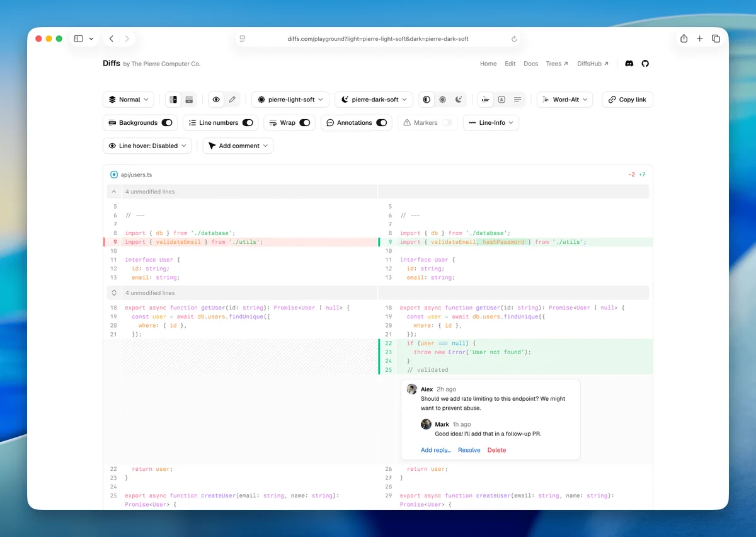Choose the dark moon theme mode icon
This screenshot has height=537, width=756.
(459, 100)
